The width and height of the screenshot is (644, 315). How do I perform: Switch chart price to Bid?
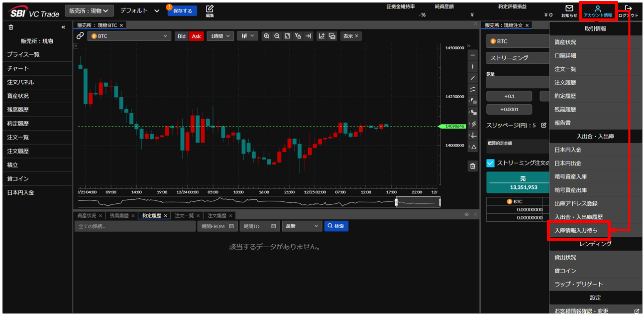pyautogui.click(x=182, y=36)
